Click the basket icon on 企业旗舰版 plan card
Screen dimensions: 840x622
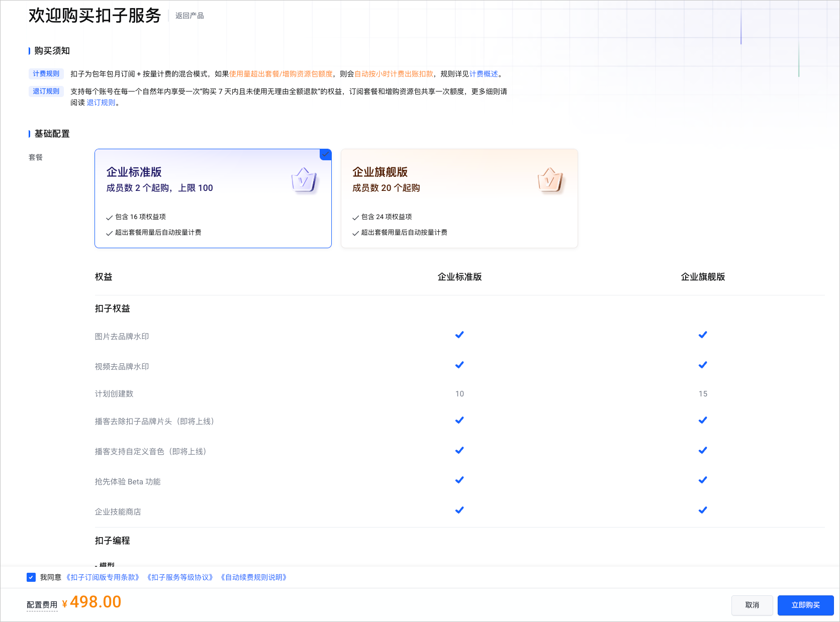click(550, 180)
